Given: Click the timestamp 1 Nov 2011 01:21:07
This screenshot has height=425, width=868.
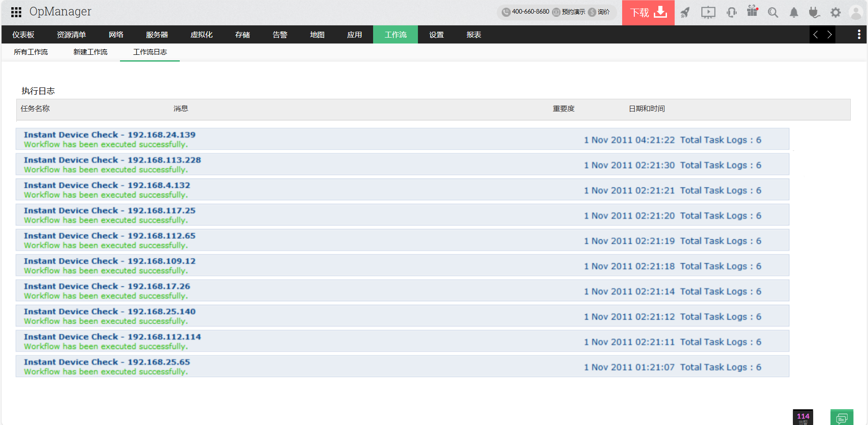Looking at the screenshot, I should (629, 367).
